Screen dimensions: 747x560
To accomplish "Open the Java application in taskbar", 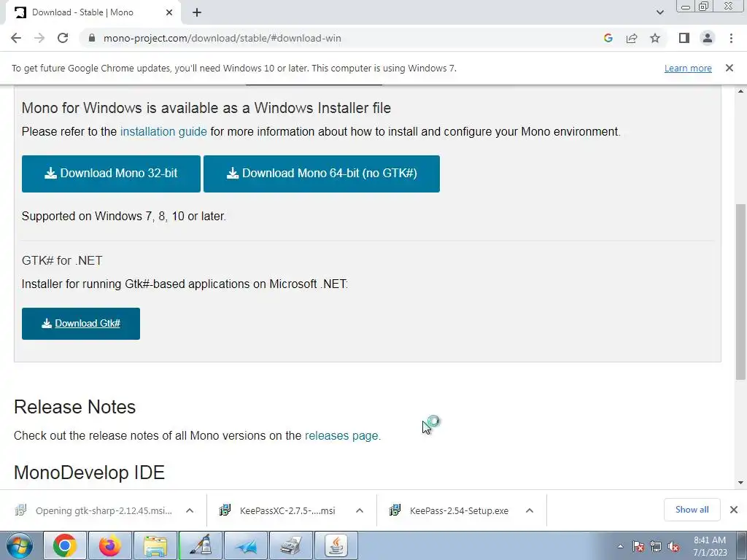I will point(336,545).
